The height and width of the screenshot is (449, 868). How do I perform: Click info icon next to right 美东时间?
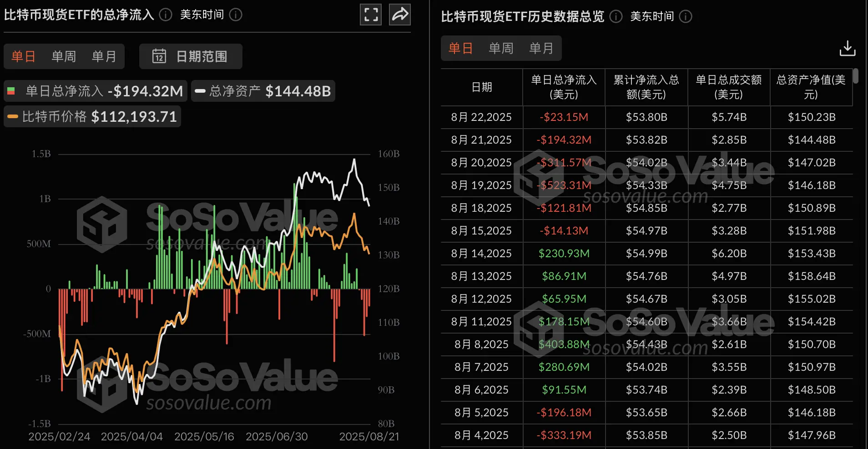(x=686, y=17)
